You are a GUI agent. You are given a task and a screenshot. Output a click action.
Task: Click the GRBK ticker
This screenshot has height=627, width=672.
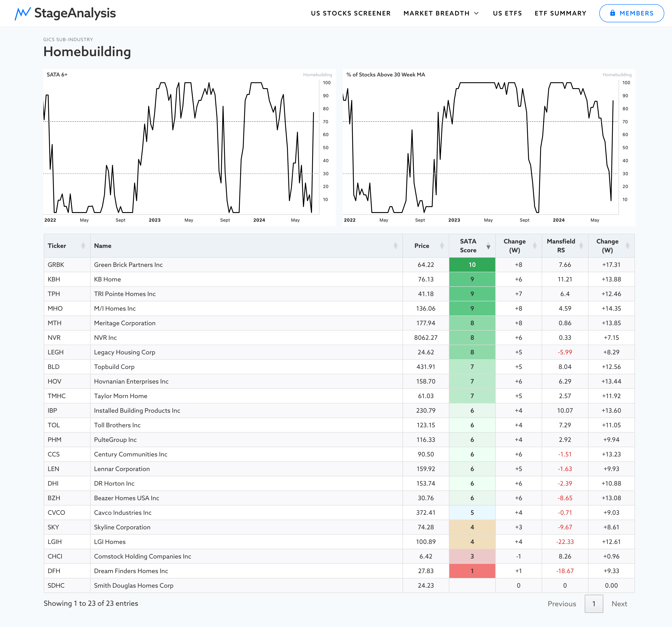56,265
